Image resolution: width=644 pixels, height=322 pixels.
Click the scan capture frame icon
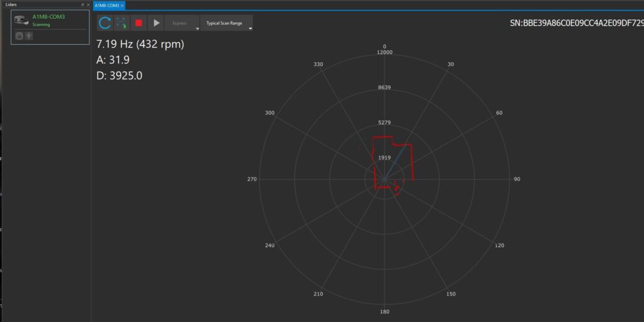pos(122,23)
